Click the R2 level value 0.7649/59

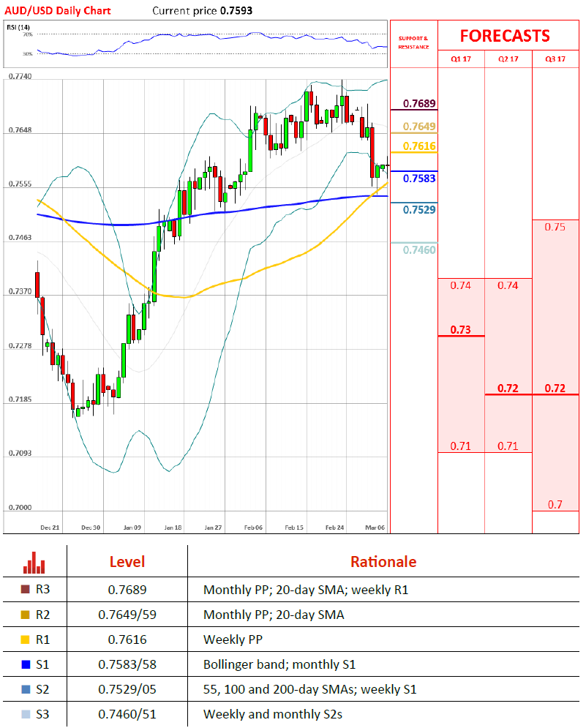(127, 615)
